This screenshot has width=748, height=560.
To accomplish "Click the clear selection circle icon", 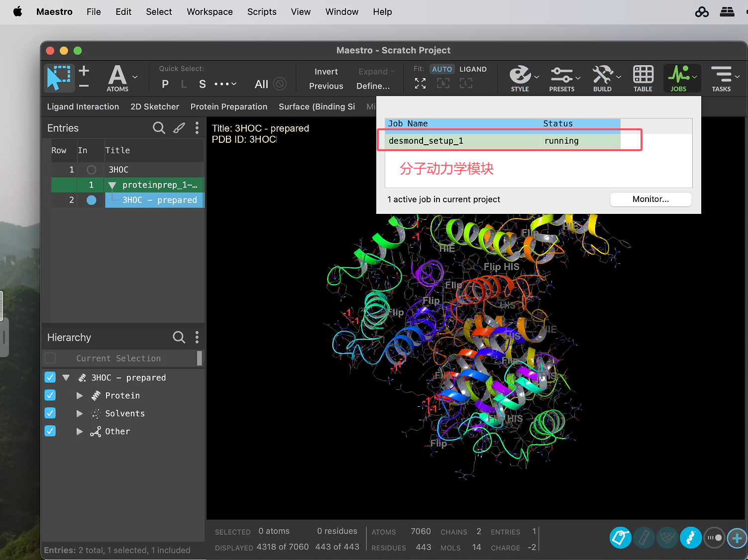I will tap(280, 84).
